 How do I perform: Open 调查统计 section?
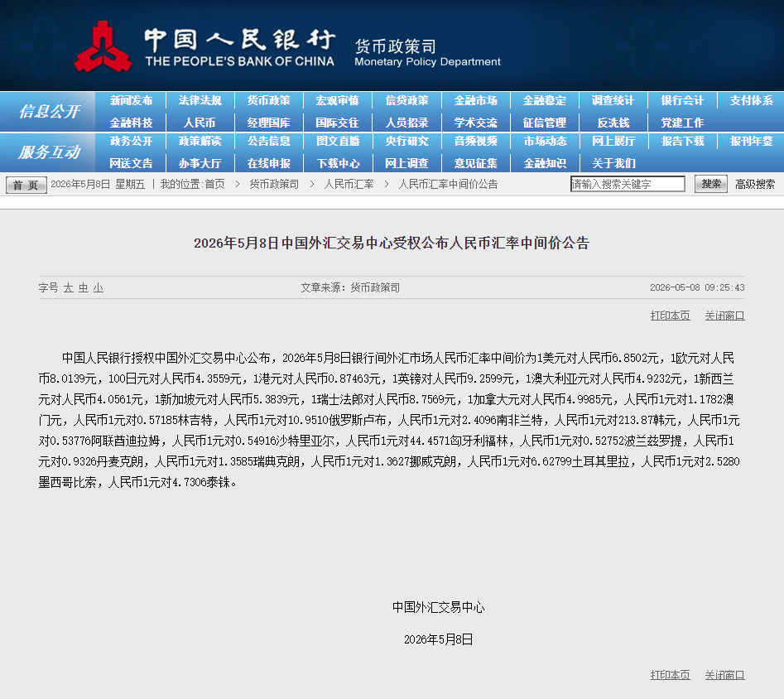pos(613,100)
